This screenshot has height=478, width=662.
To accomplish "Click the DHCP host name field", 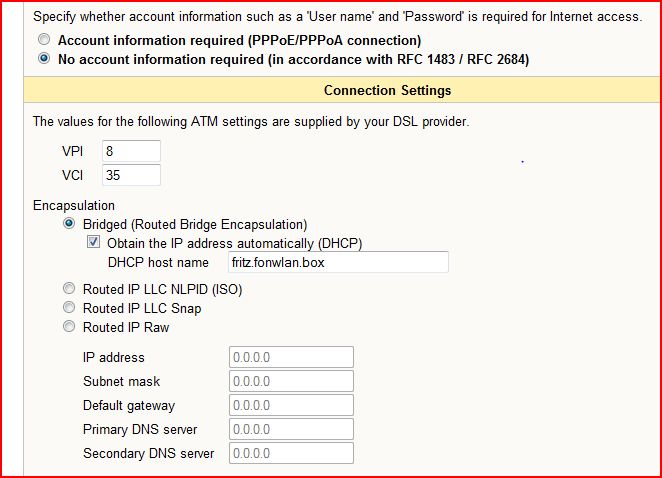I will click(x=338, y=262).
